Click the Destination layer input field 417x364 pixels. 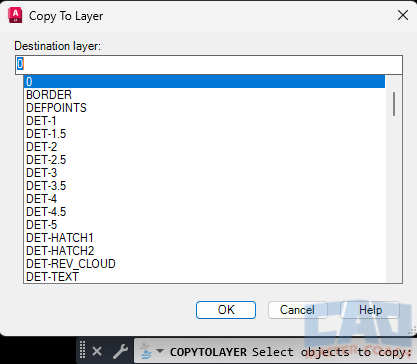209,65
